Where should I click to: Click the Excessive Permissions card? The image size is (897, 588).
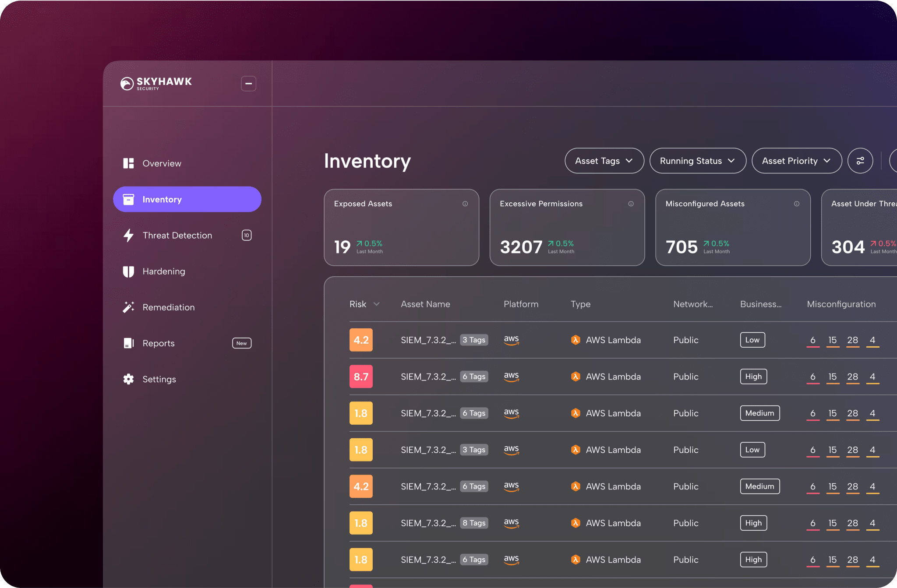click(x=567, y=227)
